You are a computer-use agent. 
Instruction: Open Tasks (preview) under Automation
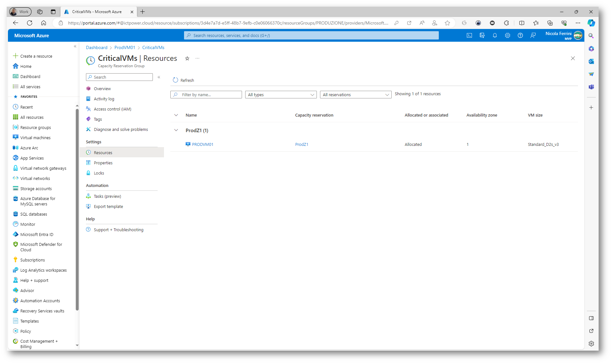point(107,196)
